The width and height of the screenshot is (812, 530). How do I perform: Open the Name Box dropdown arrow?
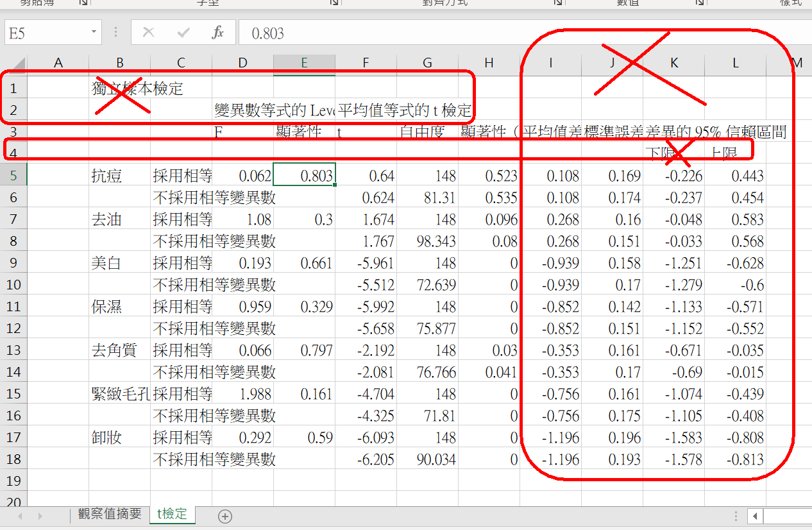click(94, 32)
